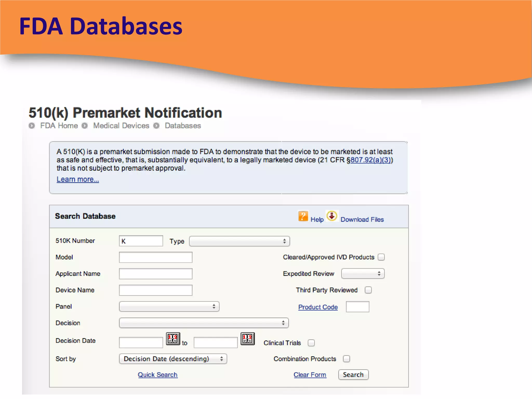Viewport: 532px width, 399px height.
Task: Click the Clear Form link
Action: coord(310,375)
